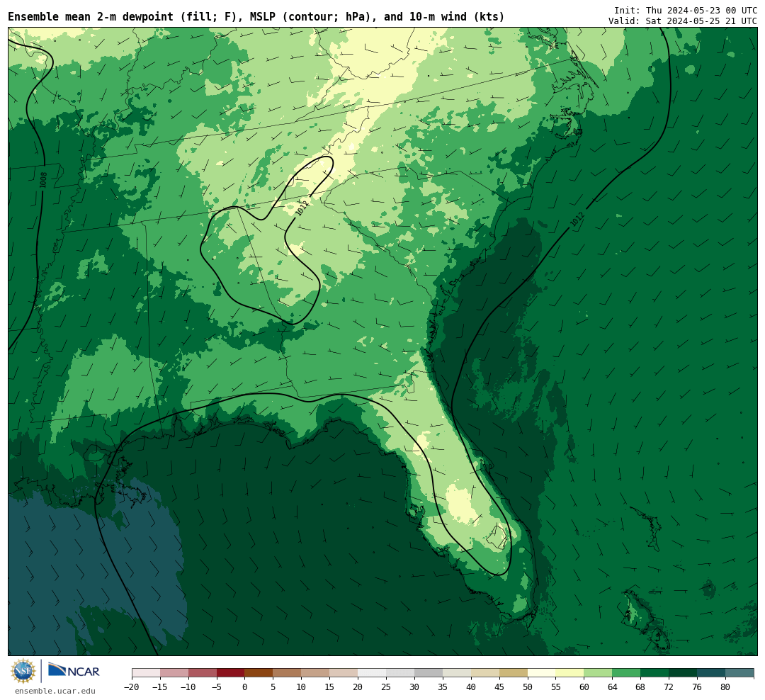This screenshot has height=700, width=765.
Task: Pick the 5 to 10 colorbar swatch
Action: 288,673
